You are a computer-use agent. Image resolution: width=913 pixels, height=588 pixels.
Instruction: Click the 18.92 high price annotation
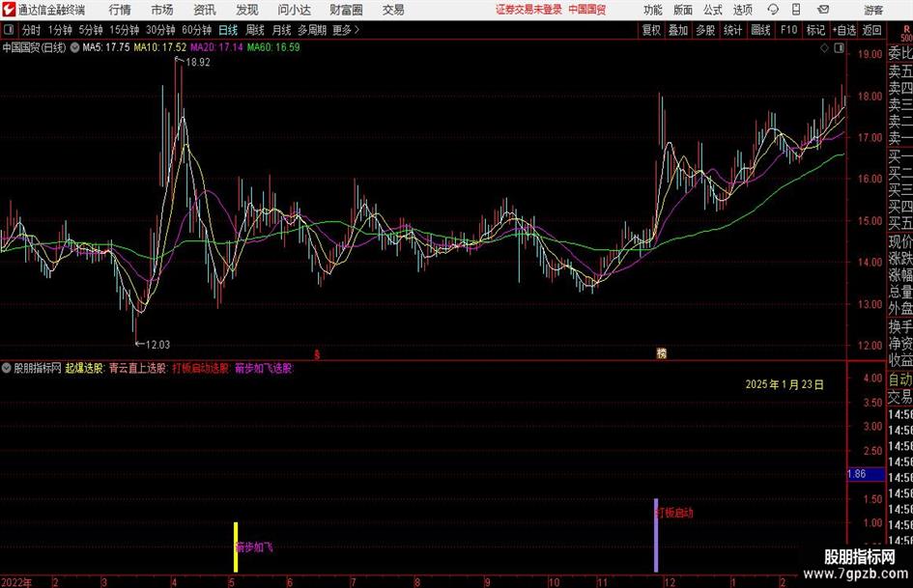[197, 63]
